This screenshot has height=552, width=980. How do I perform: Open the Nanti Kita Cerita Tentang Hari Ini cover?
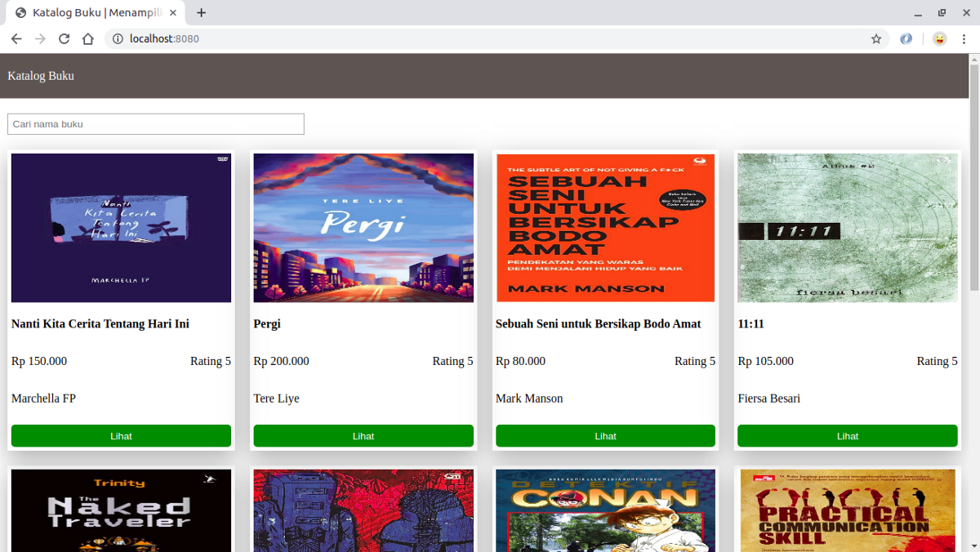pyautogui.click(x=121, y=228)
